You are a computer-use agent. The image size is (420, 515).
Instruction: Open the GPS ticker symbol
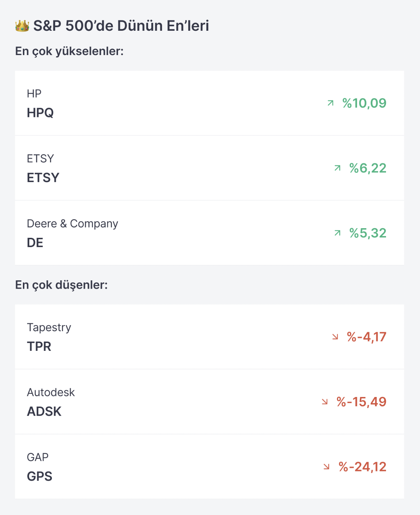click(x=40, y=476)
